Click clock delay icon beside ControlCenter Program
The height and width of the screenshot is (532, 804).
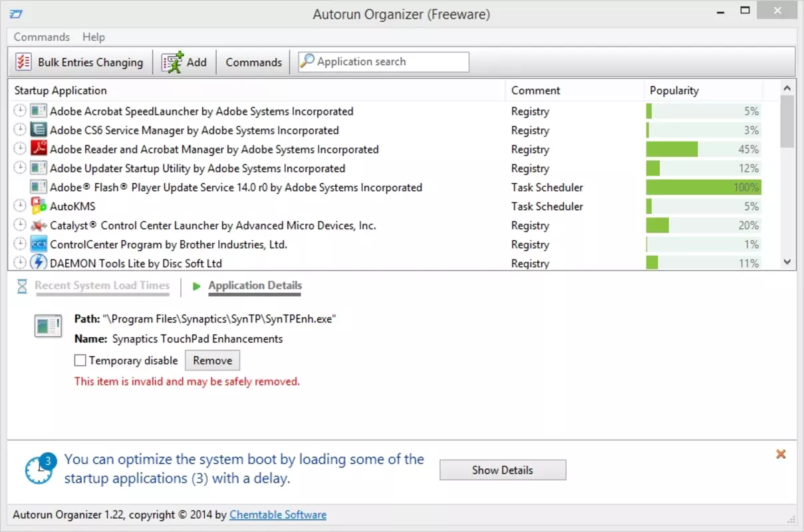[x=20, y=244]
